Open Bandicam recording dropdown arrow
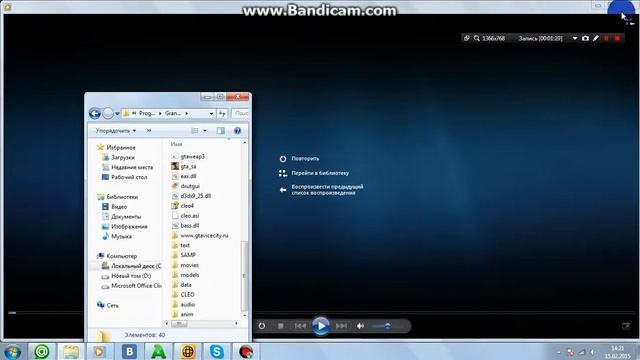Image resolution: width=640 pixels, height=360 pixels. click(x=575, y=38)
